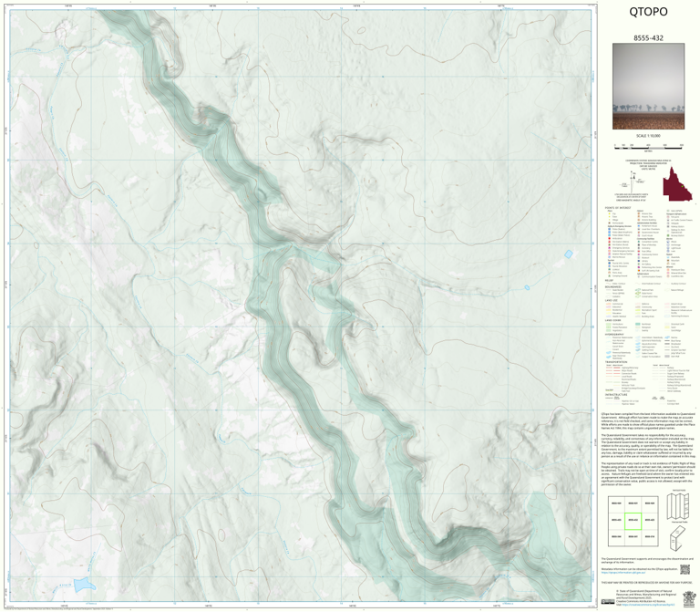700x612 pixels.
Task: Click the sheet number 8555-432 heading
Action: coord(648,38)
